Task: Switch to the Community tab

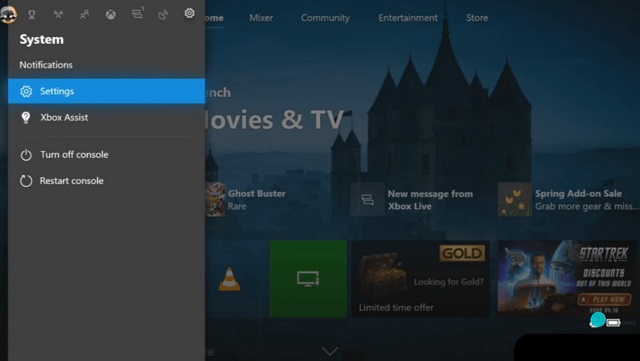Action: coord(325,18)
